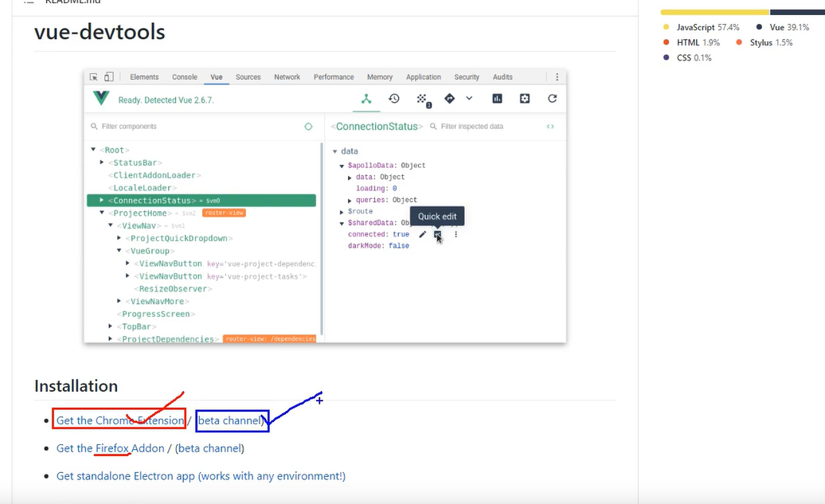Select the ResizeObserver component

point(173,289)
